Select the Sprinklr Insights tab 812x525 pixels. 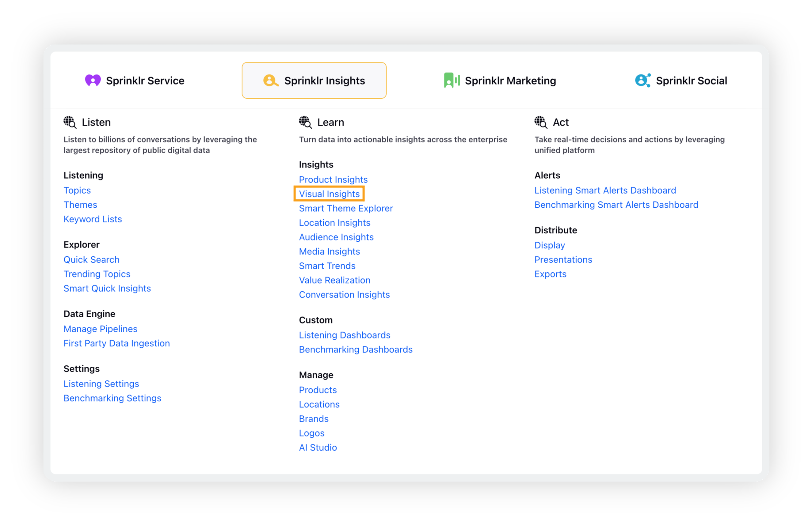pos(314,81)
